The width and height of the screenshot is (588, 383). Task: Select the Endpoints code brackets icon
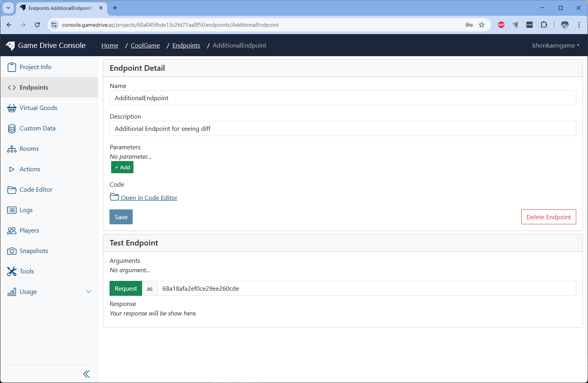[12, 87]
